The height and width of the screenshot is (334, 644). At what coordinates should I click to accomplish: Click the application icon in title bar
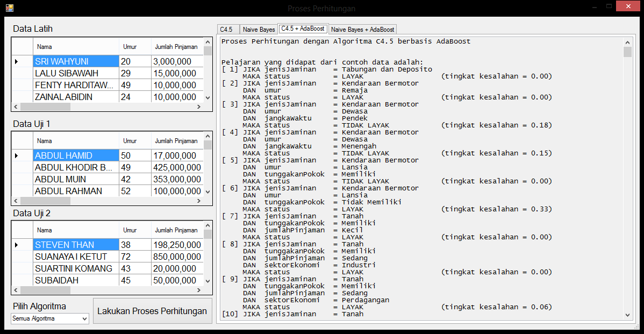(9, 8)
